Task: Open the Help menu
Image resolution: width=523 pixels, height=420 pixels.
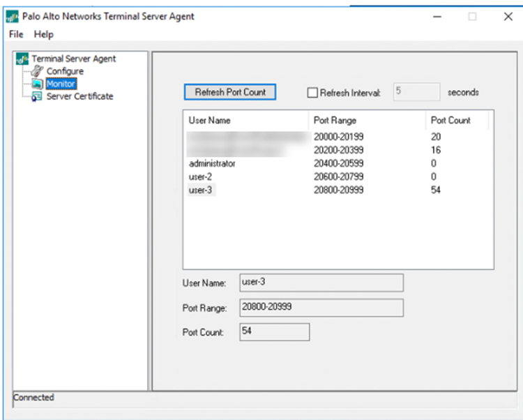Action: point(43,34)
